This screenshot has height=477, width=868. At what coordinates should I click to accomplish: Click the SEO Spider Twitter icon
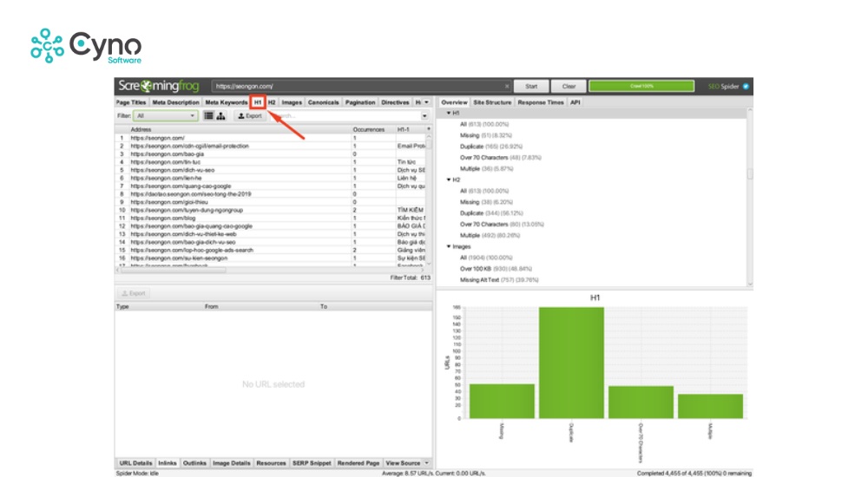[745, 87]
